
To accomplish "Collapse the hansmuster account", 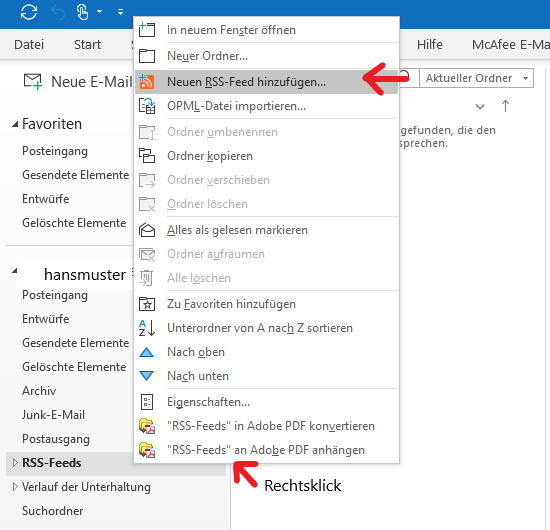I will (15, 271).
